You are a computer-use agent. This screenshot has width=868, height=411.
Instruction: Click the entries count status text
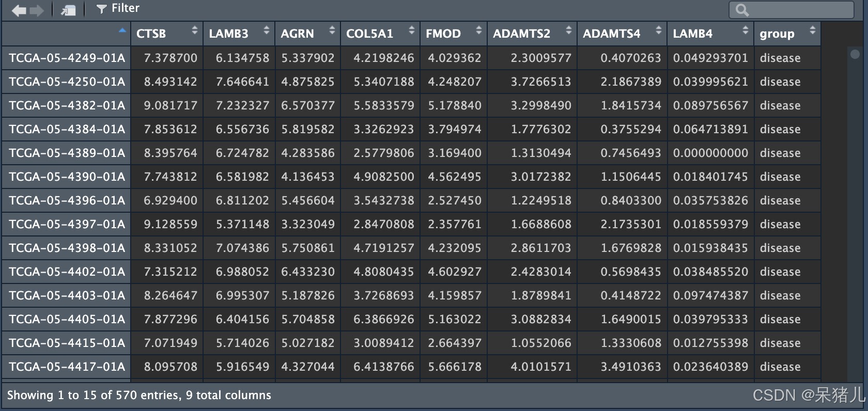pyautogui.click(x=139, y=395)
